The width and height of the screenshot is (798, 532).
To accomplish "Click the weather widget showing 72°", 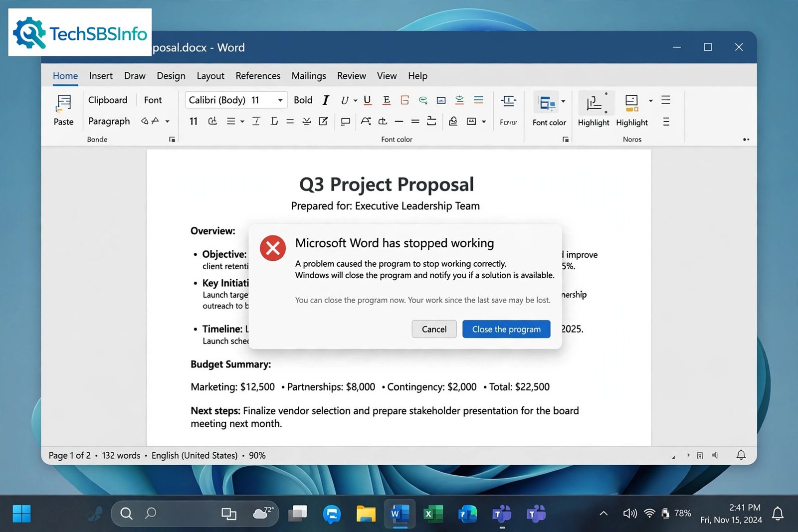I will click(x=263, y=513).
